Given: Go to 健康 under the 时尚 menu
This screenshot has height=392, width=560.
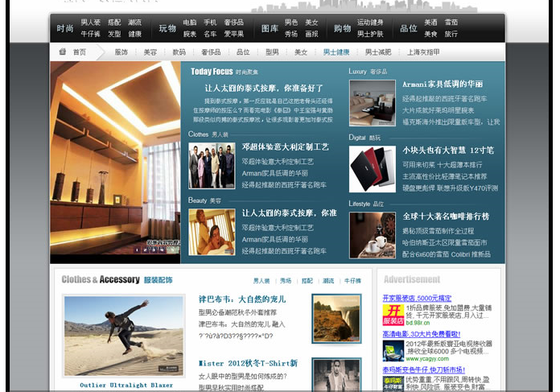Looking at the screenshot, I should (135, 34).
